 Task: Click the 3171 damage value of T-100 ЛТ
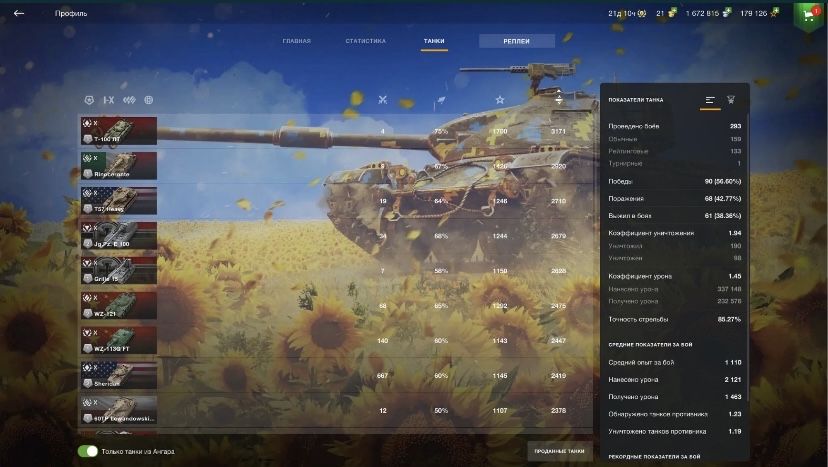coord(558,131)
